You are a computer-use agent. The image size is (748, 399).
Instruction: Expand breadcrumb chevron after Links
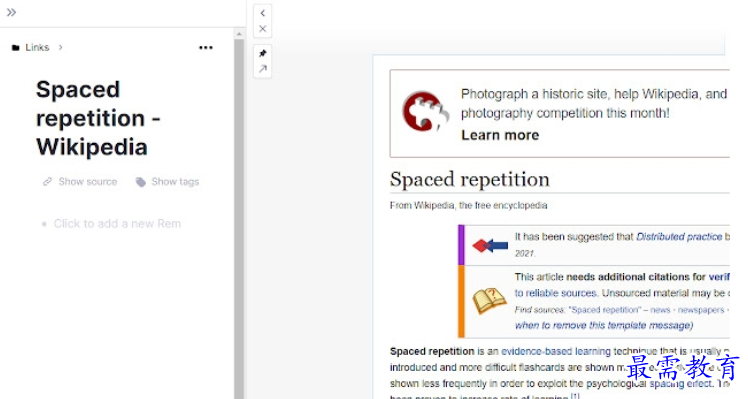coord(61,47)
